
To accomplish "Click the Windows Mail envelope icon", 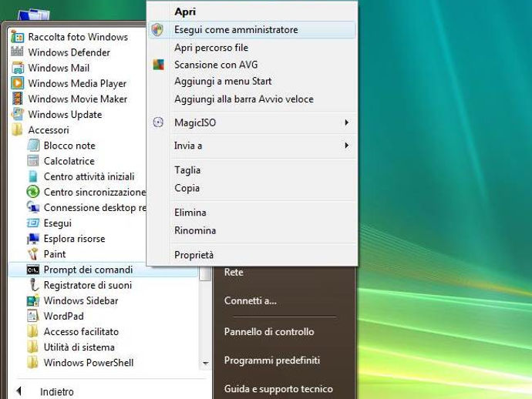I will click(x=17, y=68).
